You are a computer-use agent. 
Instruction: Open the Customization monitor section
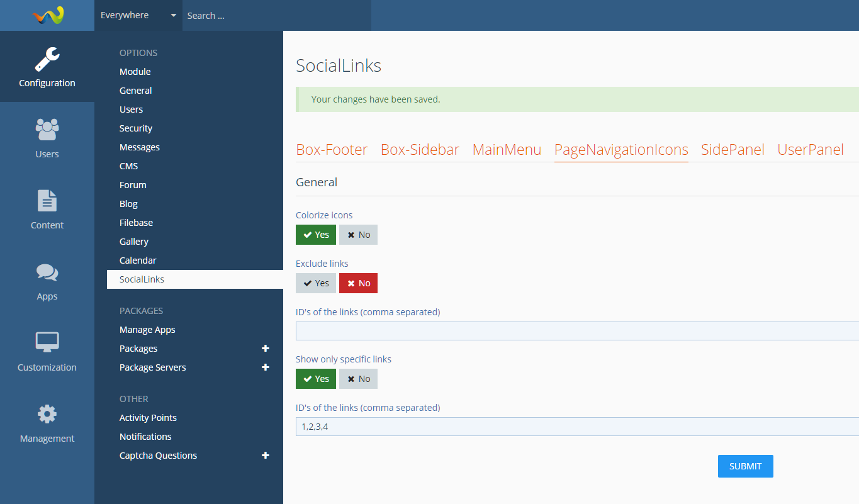(x=47, y=351)
